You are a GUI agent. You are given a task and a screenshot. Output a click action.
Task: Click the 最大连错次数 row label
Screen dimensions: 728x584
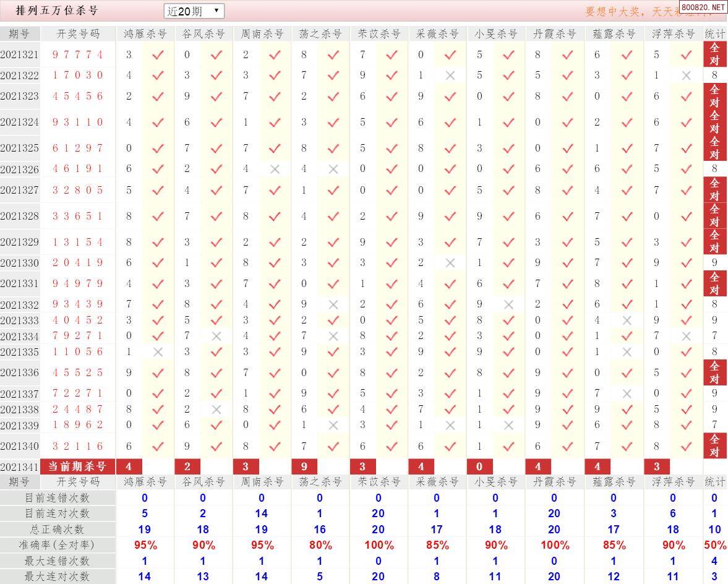(57, 560)
